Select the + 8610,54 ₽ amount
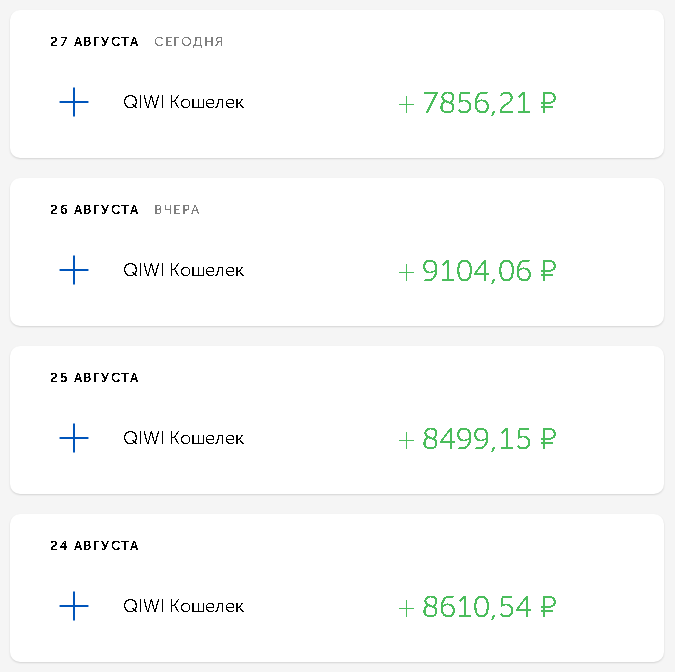Image resolution: width=675 pixels, height=672 pixels. (x=477, y=607)
